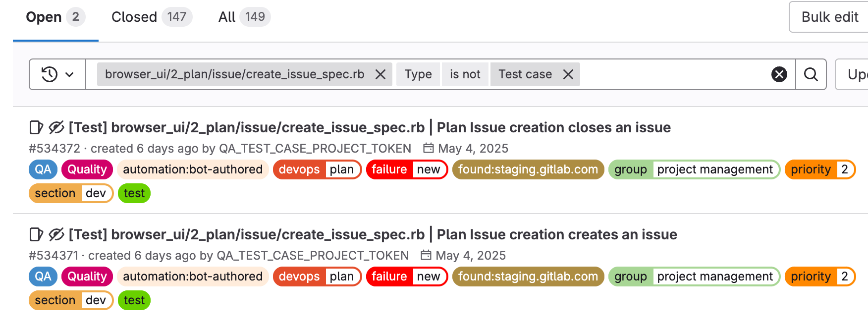Click the failure new label on #534371
The image size is (868, 333).
tap(407, 277)
